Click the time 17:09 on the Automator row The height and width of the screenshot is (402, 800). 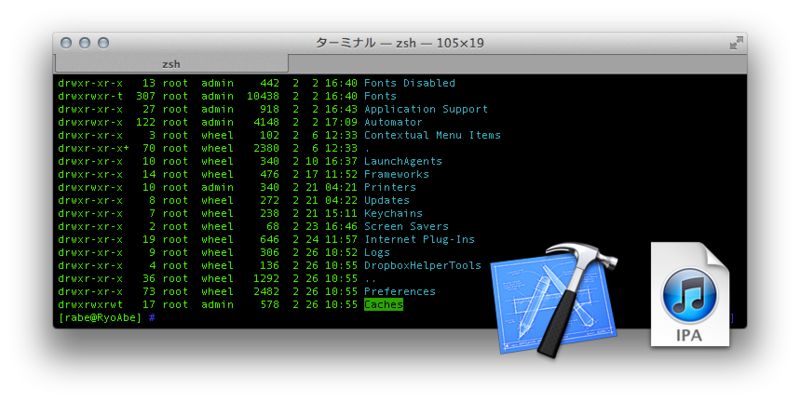coord(341,122)
